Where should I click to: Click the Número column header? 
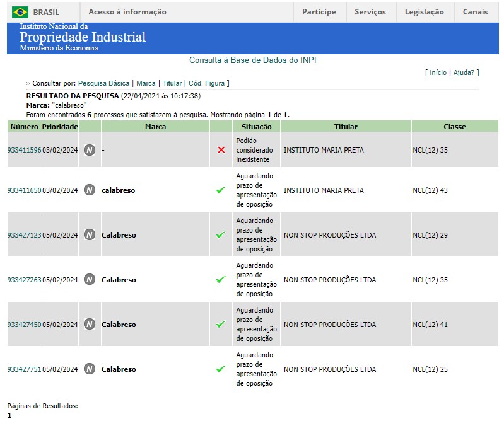coord(25,127)
